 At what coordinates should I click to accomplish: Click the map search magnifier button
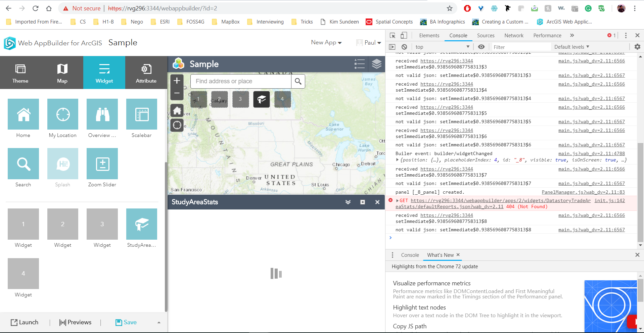tap(298, 81)
